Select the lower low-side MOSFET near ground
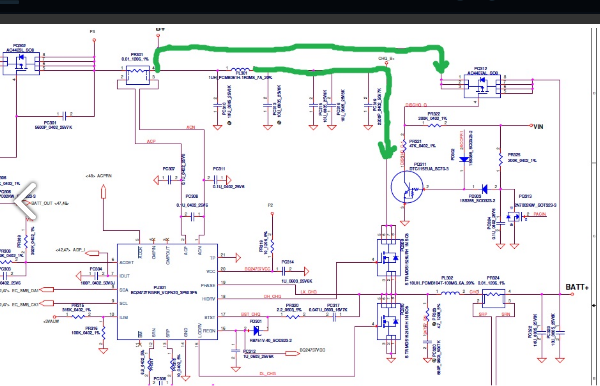The width and height of the screenshot is (600, 386). 388,321
